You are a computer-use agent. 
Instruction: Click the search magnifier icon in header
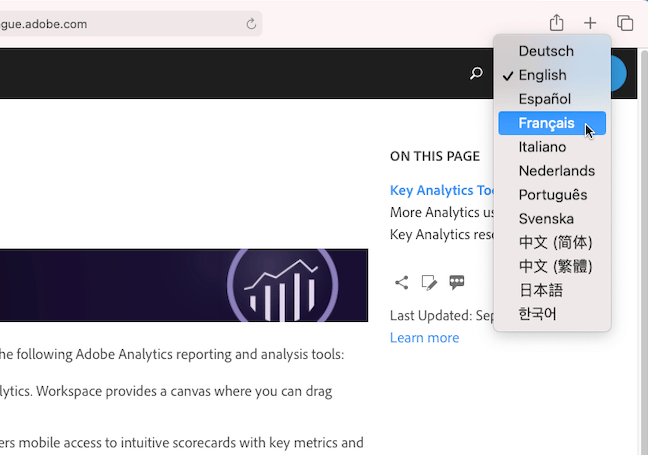476,74
